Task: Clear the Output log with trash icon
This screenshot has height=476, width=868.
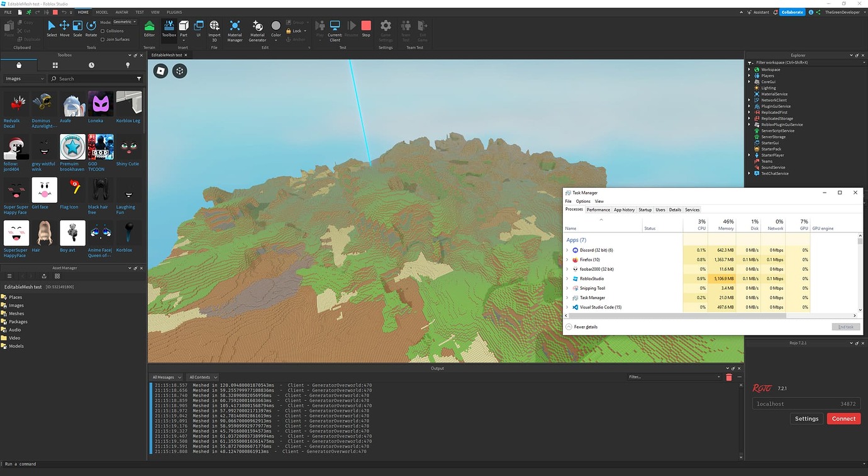Action: [x=729, y=377]
